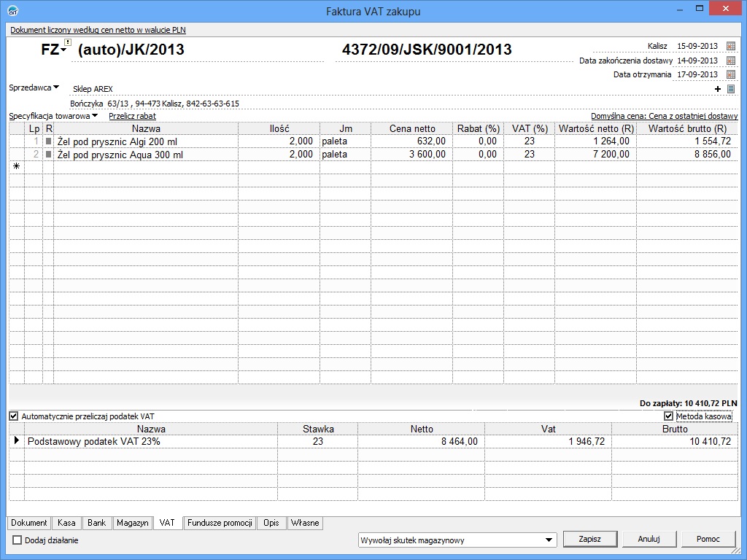This screenshot has height=560, width=747.
Task: Enable the Dodaj działanie checkbox
Action: point(18,540)
